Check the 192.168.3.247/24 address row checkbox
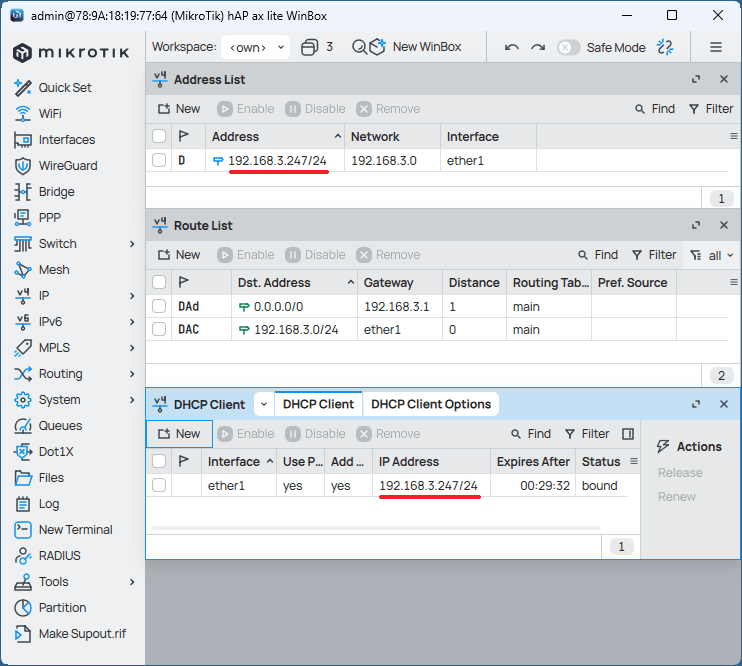 [159, 160]
